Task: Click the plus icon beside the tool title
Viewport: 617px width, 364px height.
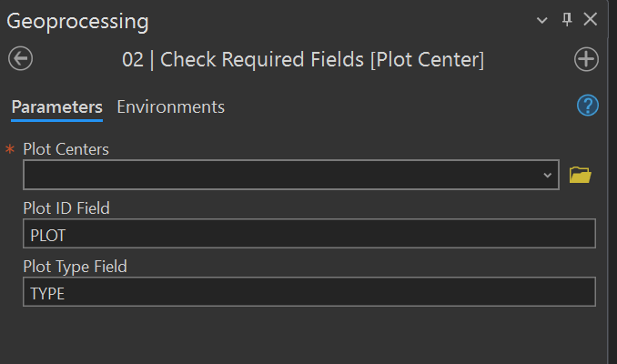Action: coord(587,59)
